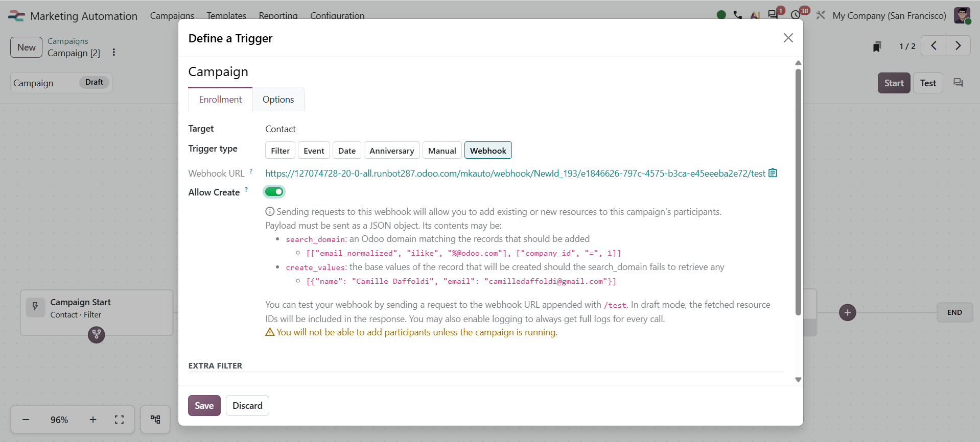The width and height of the screenshot is (980, 442).
Task: Select the Webhook trigger type
Action: click(x=488, y=151)
